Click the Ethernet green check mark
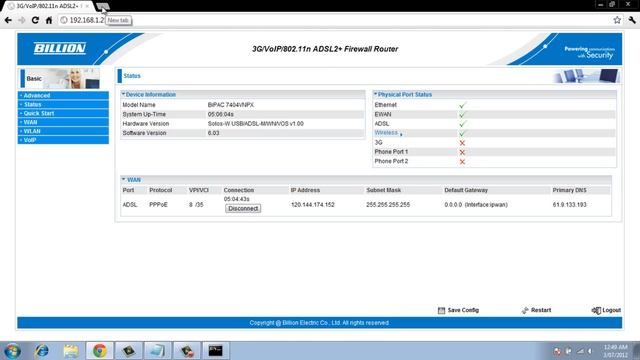Image resolution: width=640 pixels, height=360 pixels. tap(462, 105)
